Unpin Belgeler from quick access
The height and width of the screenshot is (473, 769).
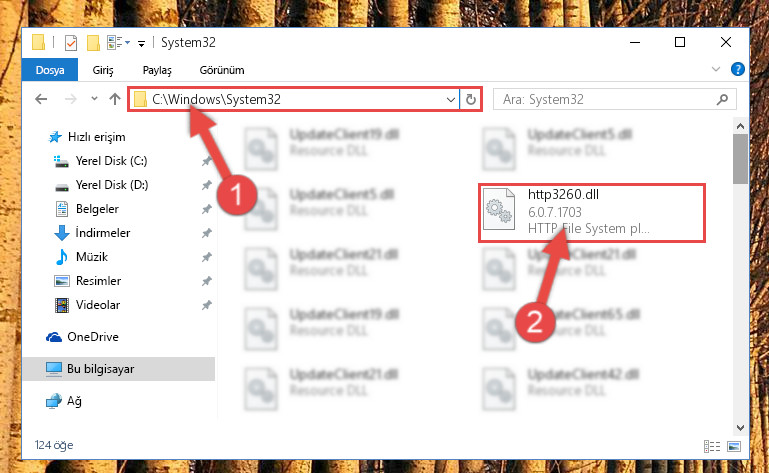pyautogui.click(x=206, y=209)
